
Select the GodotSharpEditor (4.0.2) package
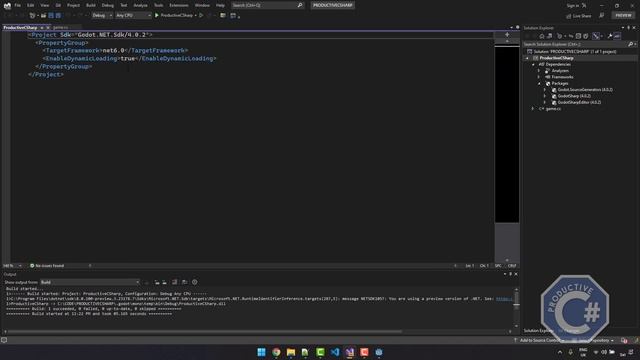(579, 102)
